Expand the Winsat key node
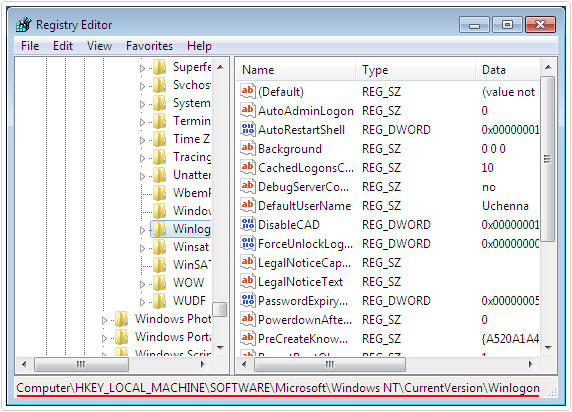 click(142, 248)
